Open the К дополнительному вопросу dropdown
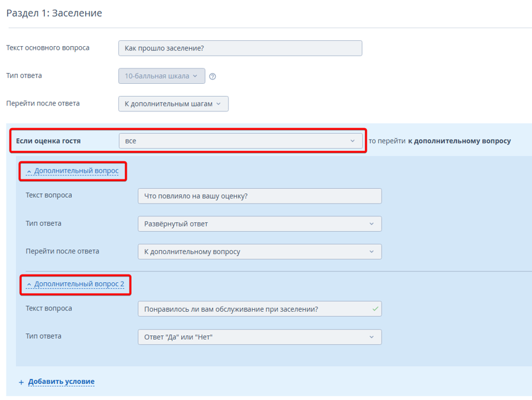532x400 pixels. tap(259, 252)
